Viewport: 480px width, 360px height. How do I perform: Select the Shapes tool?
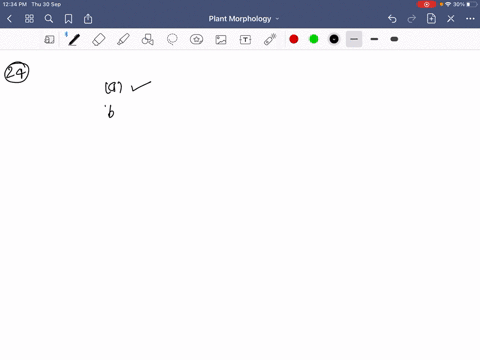(148, 40)
